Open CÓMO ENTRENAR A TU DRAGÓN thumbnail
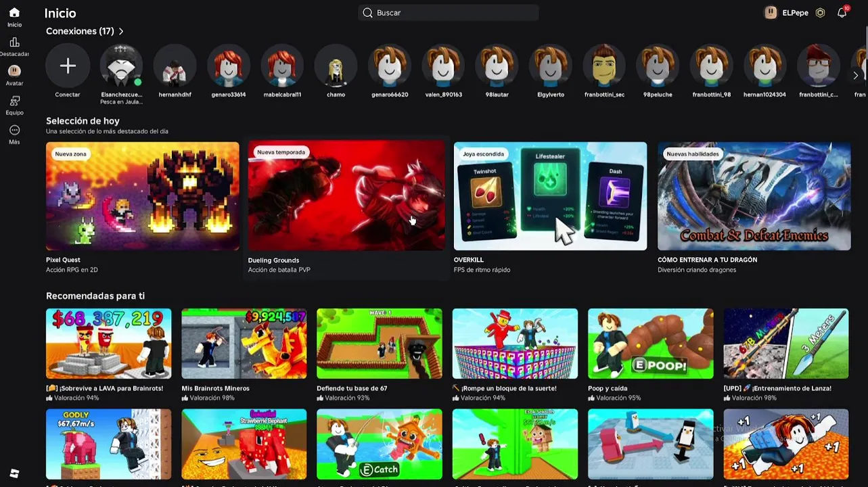 click(x=754, y=196)
